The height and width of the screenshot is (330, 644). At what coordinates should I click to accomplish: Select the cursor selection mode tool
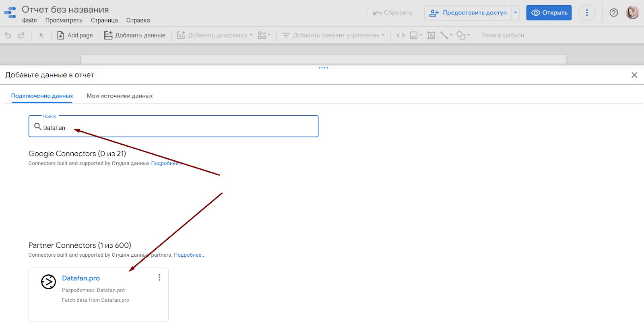pyautogui.click(x=41, y=35)
